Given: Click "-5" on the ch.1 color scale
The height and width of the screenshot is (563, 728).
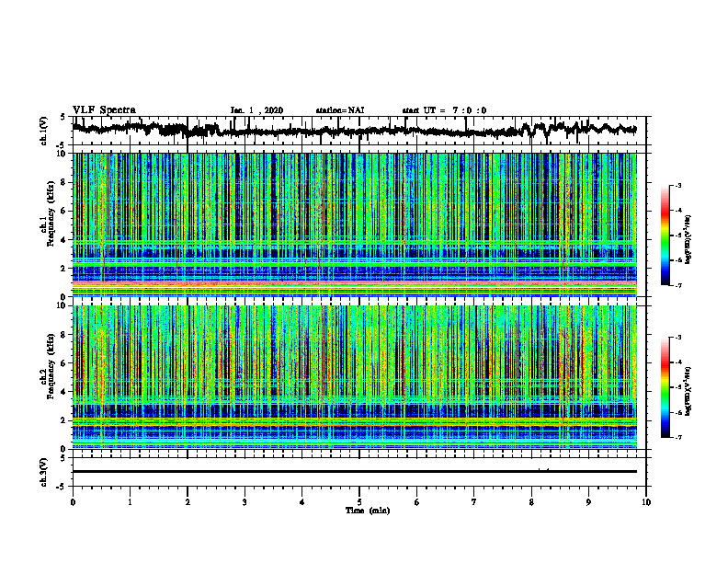Looking at the screenshot, I should 678,236.
